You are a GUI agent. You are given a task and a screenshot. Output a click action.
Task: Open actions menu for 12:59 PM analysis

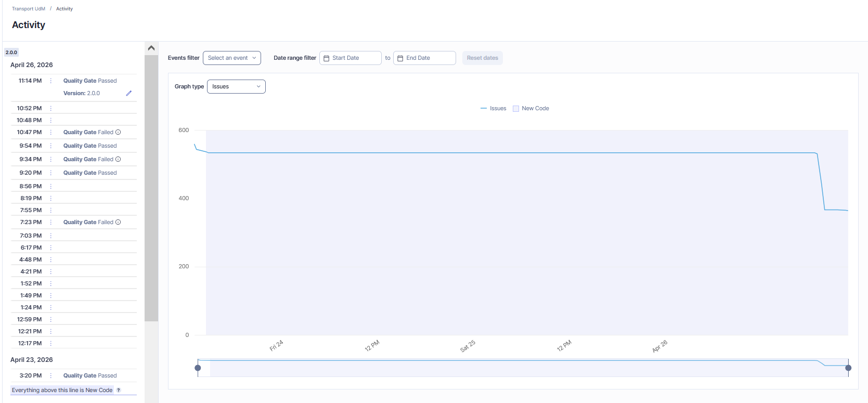coord(50,319)
